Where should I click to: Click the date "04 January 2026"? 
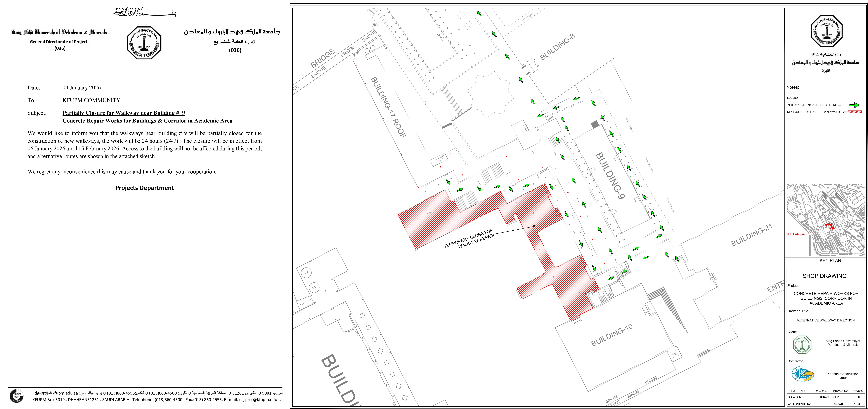[81, 88]
